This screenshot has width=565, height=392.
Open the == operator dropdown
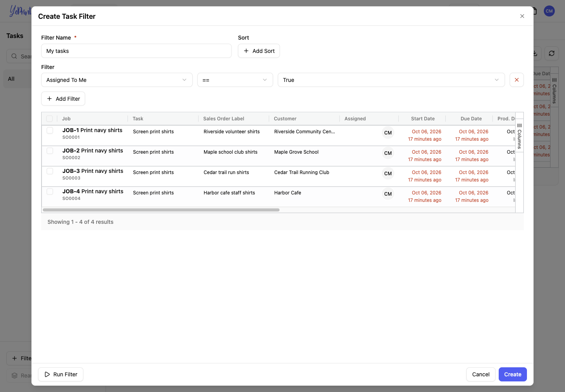[x=235, y=80]
